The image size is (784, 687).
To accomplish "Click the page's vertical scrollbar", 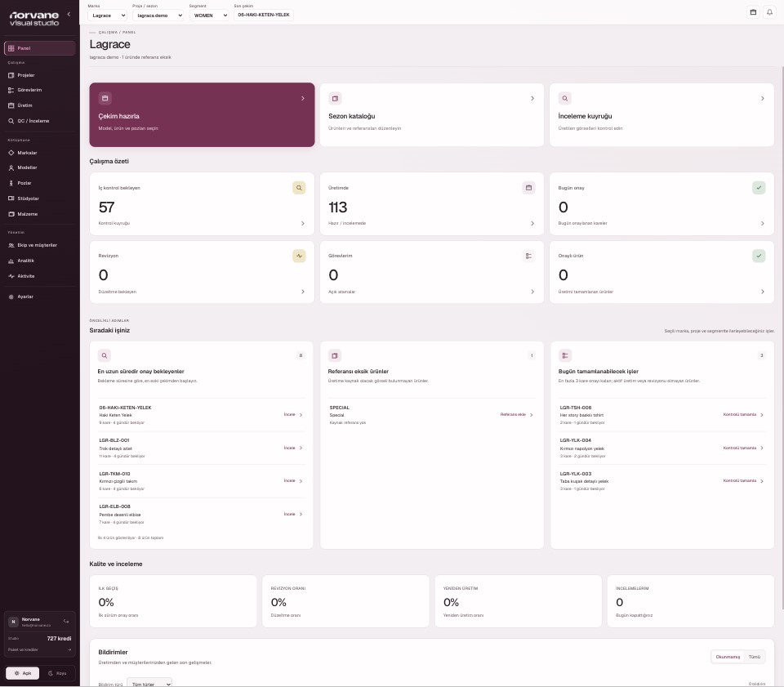I will 782,337.
